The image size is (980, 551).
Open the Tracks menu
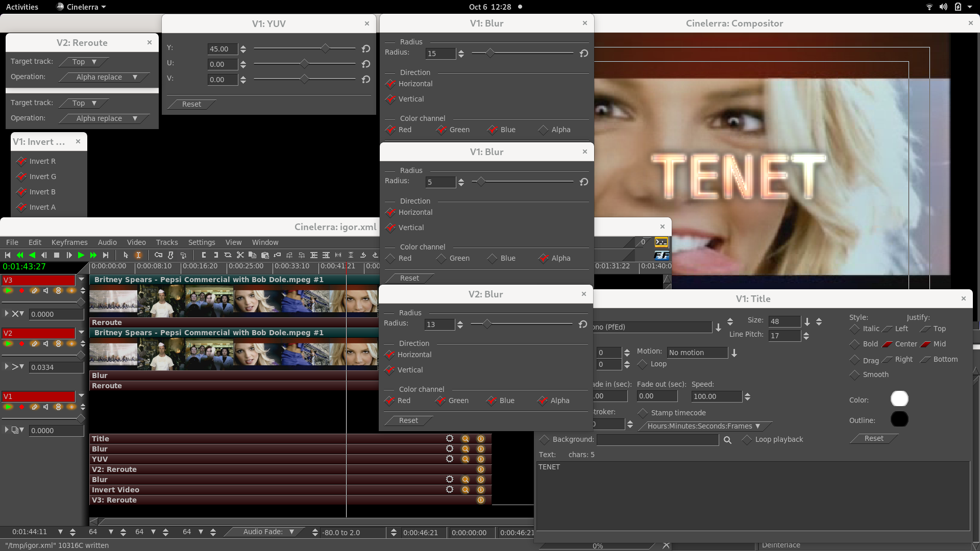click(167, 242)
